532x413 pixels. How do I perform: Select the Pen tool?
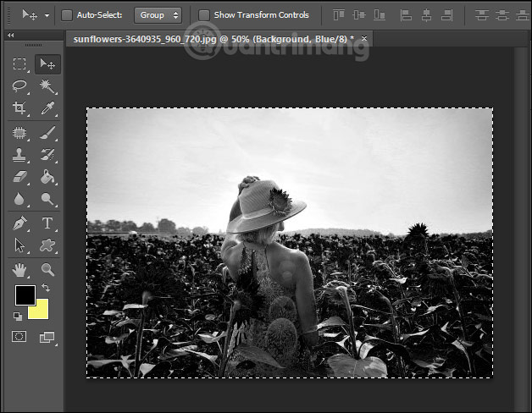tap(19, 223)
